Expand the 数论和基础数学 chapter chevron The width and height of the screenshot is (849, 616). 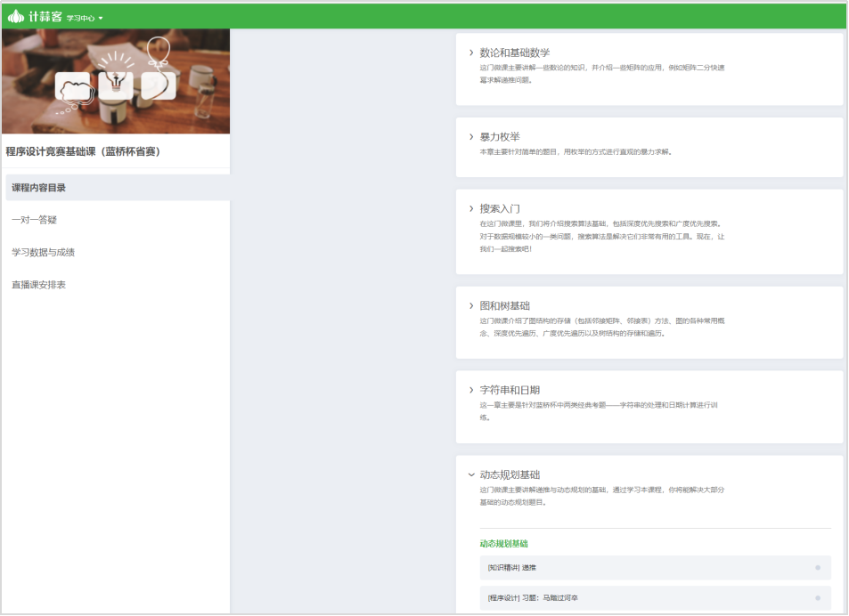[x=471, y=53]
